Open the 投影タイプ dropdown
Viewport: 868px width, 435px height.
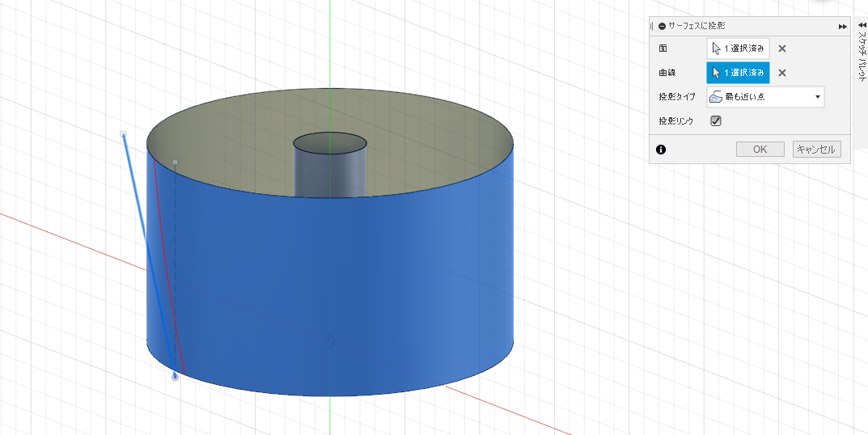[x=765, y=97]
